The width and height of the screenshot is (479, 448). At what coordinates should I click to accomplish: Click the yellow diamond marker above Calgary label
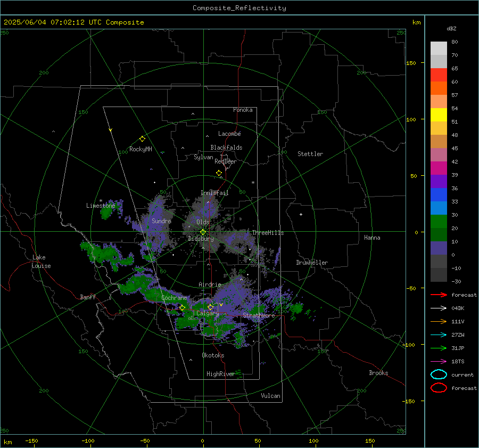pos(210,307)
